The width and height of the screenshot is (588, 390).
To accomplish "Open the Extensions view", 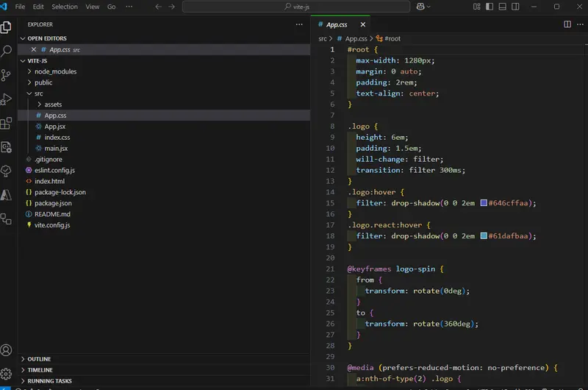I will pyautogui.click(x=7, y=123).
